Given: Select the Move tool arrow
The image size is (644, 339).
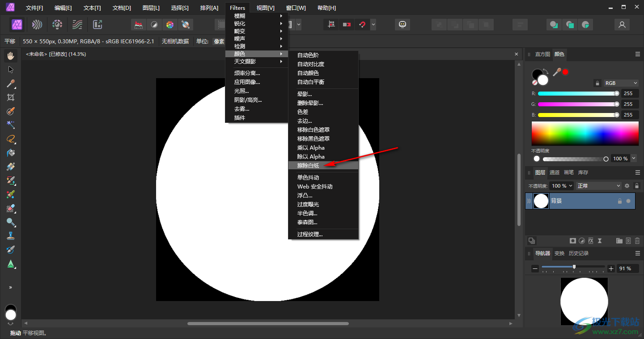Looking at the screenshot, I should point(11,70).
